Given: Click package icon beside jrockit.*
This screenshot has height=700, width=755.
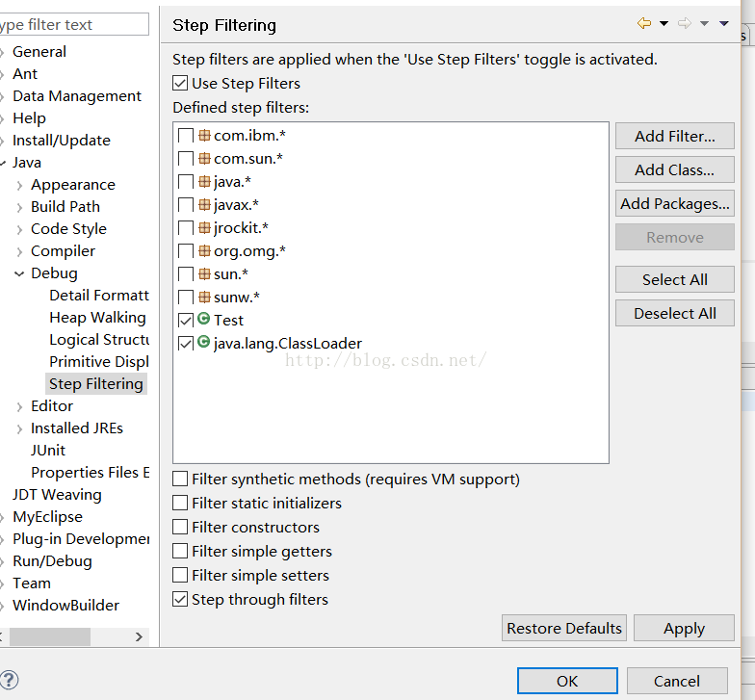Looking at the screenshot, I should pos(204,227).
